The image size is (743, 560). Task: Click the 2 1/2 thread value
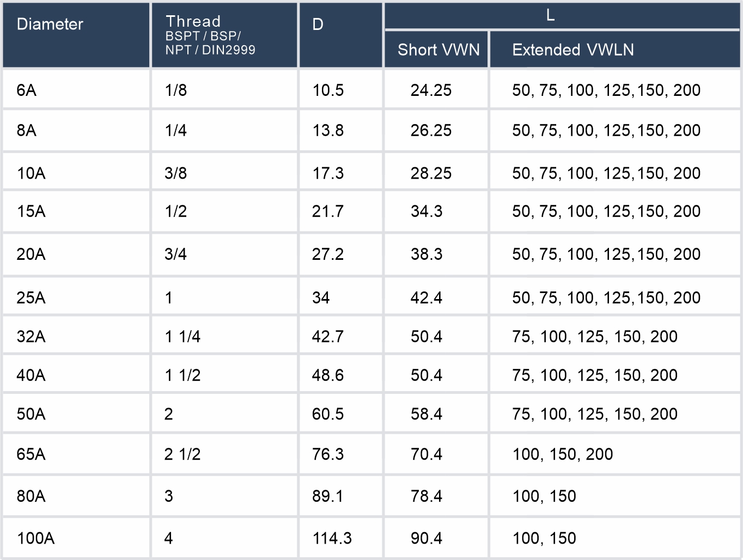tap(182, 454)
